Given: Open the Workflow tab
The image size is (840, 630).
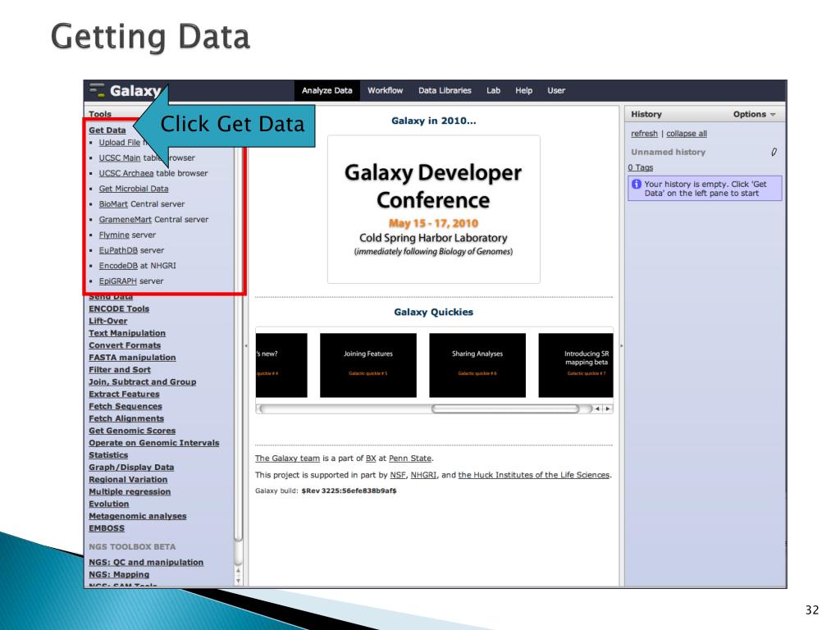Looking at the screenshot, I should pyautogui.click(x=386, y=90).
